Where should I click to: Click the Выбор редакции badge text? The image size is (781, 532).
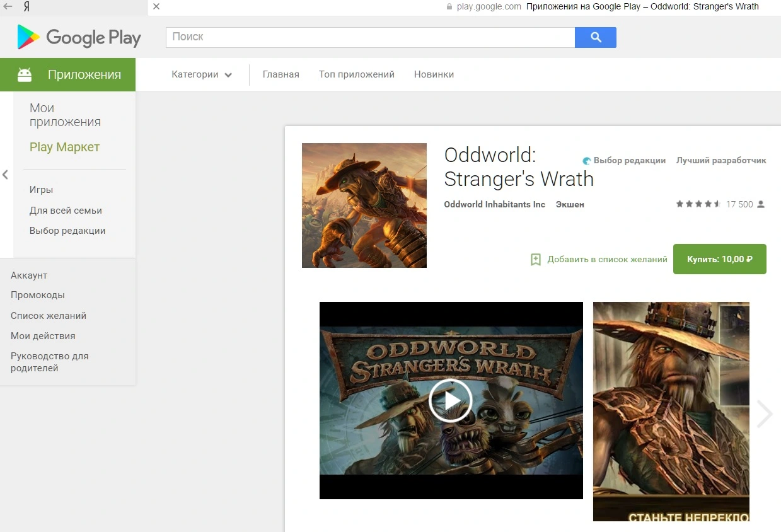pyautogui.click(x=630, y=161)
